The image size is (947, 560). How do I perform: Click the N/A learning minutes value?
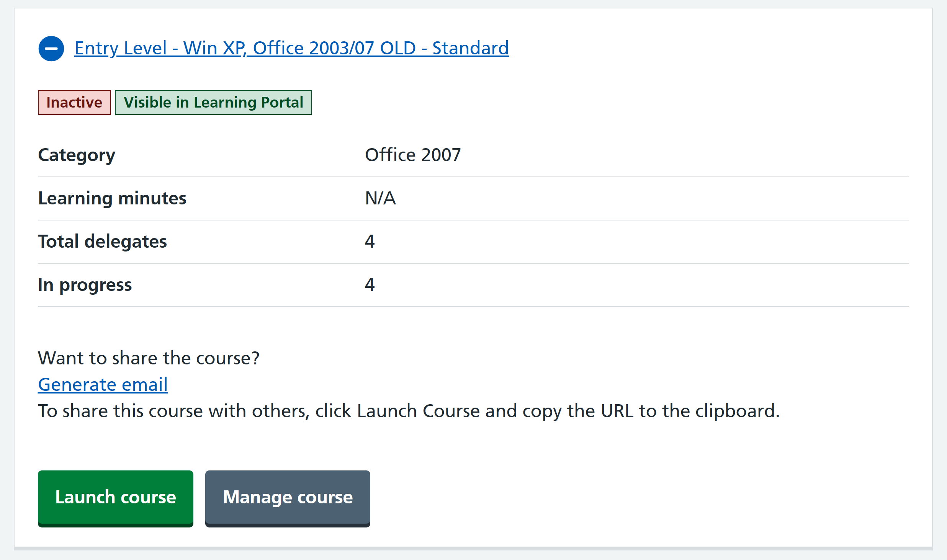tap(380, 198)
